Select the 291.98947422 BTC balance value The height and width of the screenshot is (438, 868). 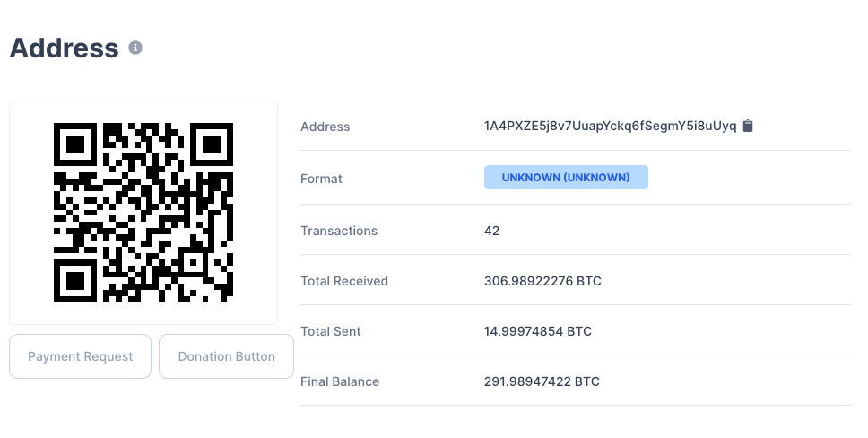542,381
